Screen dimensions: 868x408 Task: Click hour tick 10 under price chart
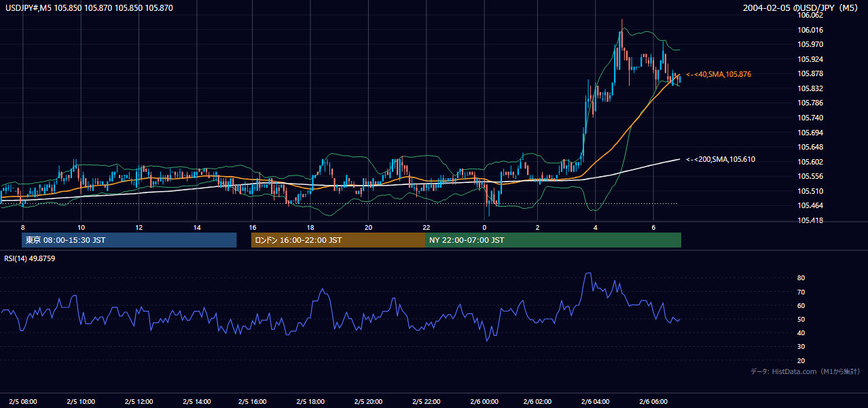click(81, 227)
